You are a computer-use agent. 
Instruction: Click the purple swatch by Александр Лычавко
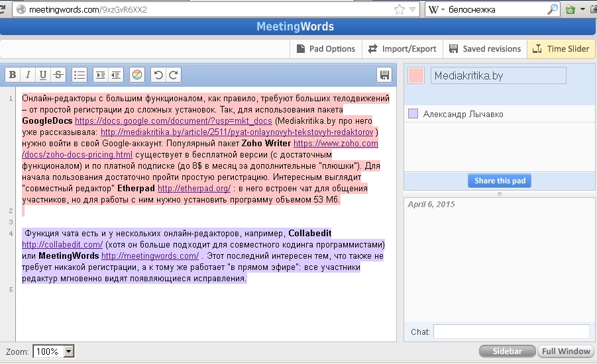[413, 114]
